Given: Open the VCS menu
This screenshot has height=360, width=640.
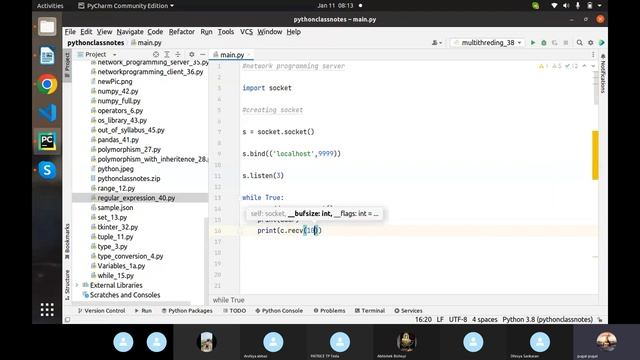Looking at the screenshot, I should [x=246, y=32].
